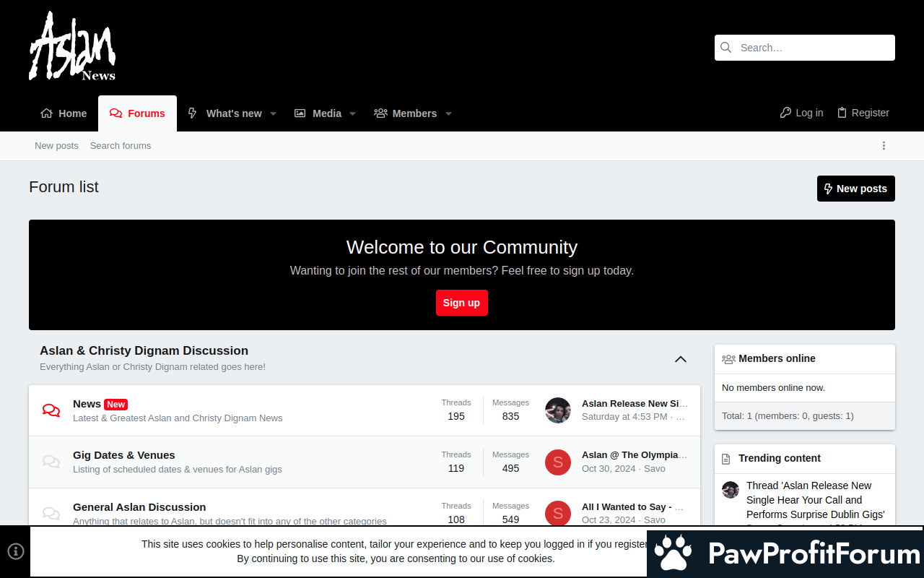
Task: Click the trending thread author avatar
Action: 731,490
